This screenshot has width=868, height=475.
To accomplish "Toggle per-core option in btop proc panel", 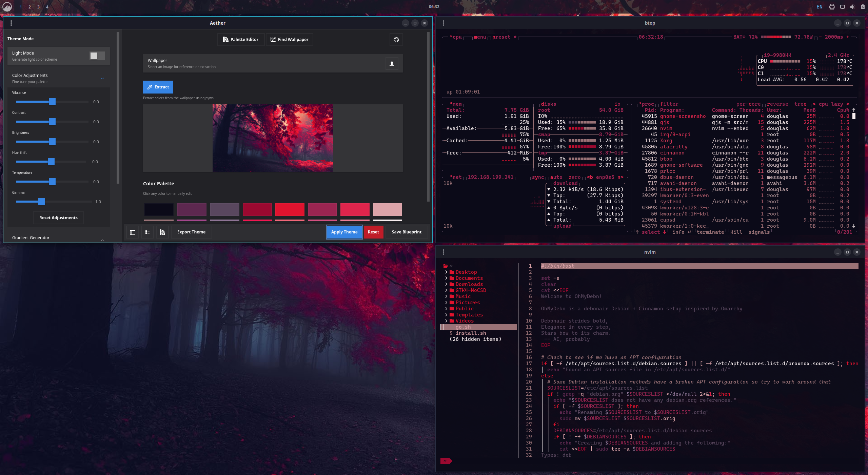I will [x=748, y=104].
